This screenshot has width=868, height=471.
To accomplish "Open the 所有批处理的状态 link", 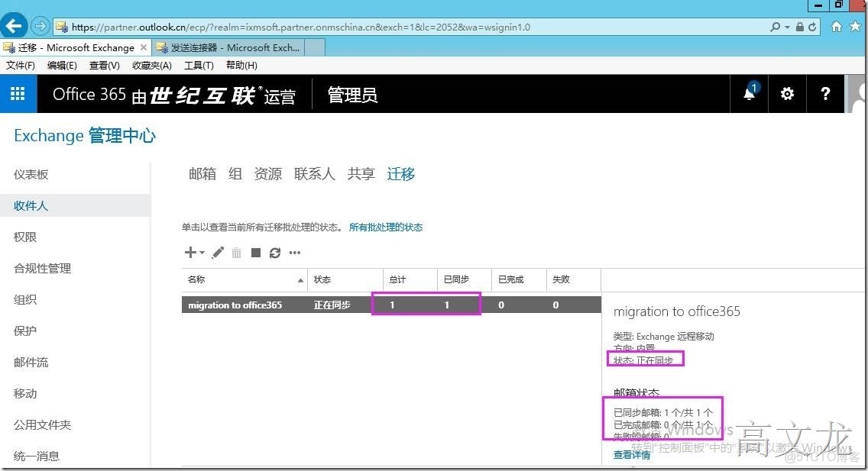I will tap(386, 227).
